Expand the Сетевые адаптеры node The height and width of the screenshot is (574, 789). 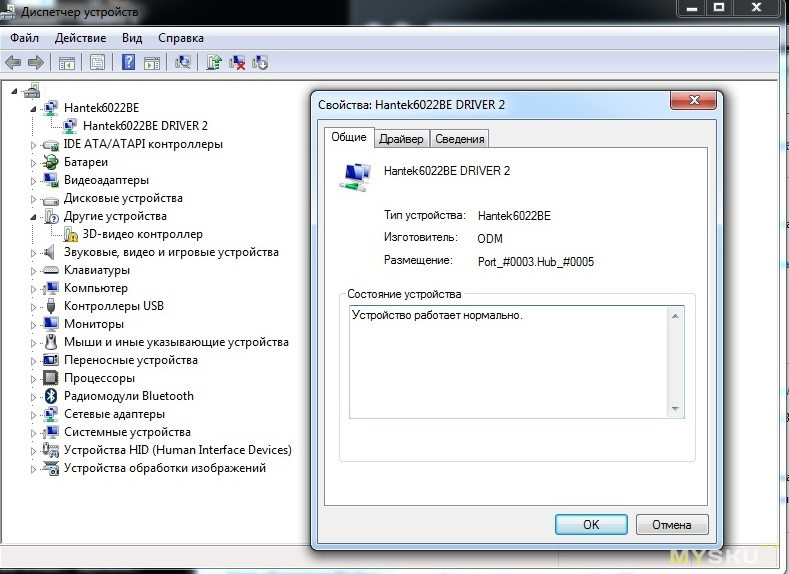(33, 415)
